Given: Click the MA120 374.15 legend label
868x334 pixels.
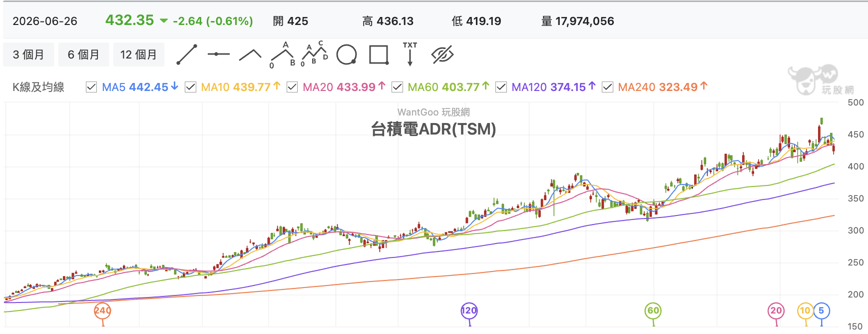Looking at the screenshot, I should coord(554,87).
